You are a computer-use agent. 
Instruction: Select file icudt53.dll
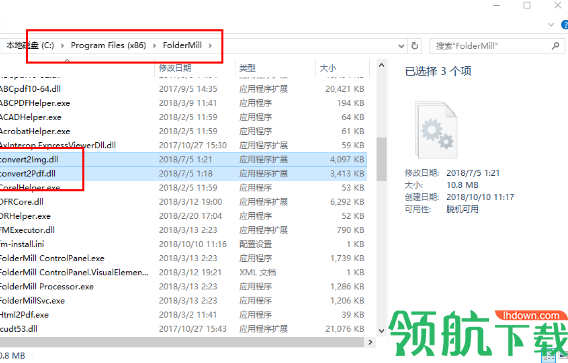(19, 329)
